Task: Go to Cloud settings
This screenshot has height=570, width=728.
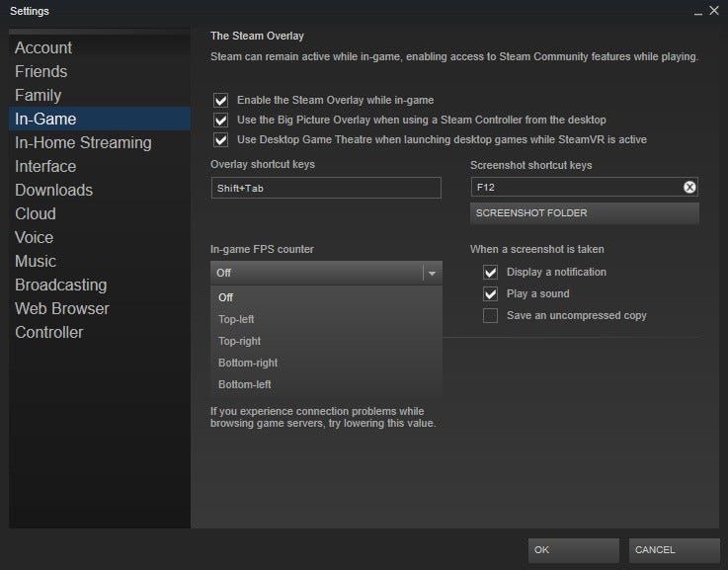Action: (100, 213)
